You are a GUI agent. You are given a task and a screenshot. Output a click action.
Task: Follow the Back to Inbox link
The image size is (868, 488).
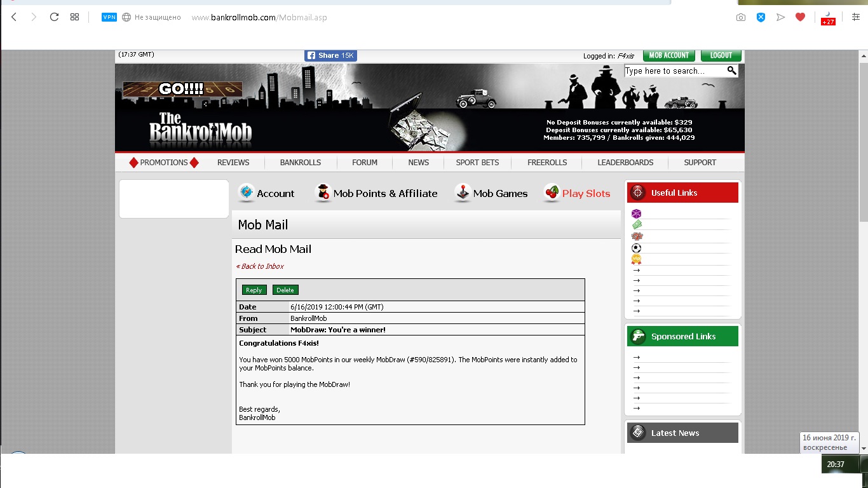(x=260, y=266)
